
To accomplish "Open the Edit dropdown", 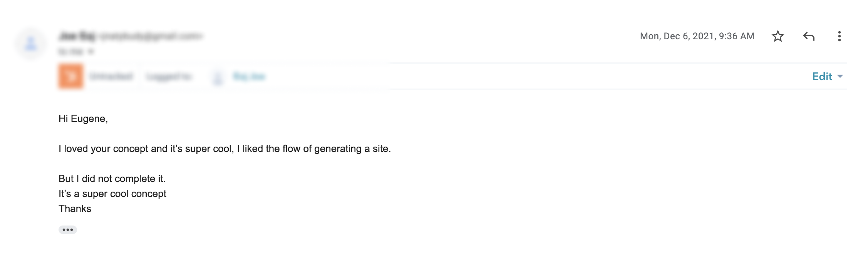I will coord(827,76).
